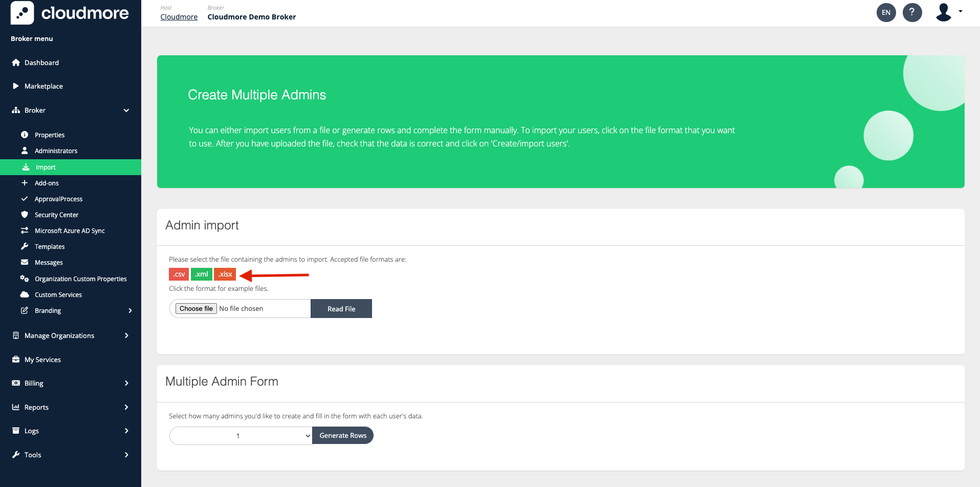Screen dimensions: 980x487
Task: Click the Templates wrench icon
Action: [25, 246]
